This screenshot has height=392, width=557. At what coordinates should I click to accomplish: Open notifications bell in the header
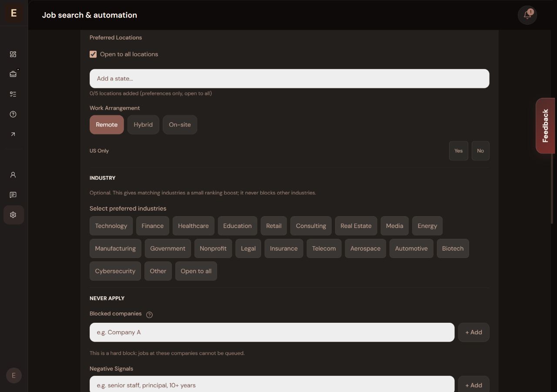527,15
